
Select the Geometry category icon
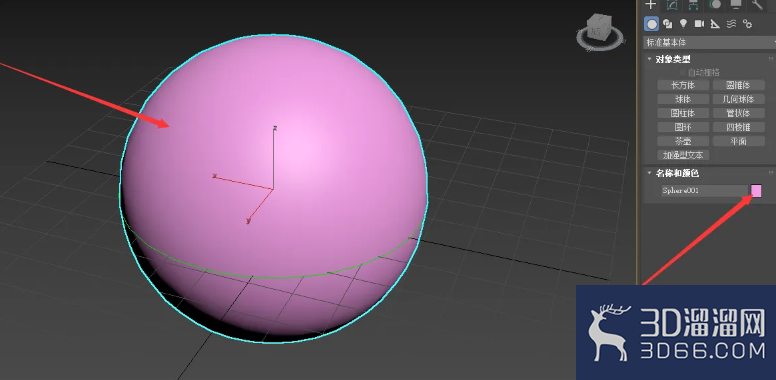tap(652, 24)
